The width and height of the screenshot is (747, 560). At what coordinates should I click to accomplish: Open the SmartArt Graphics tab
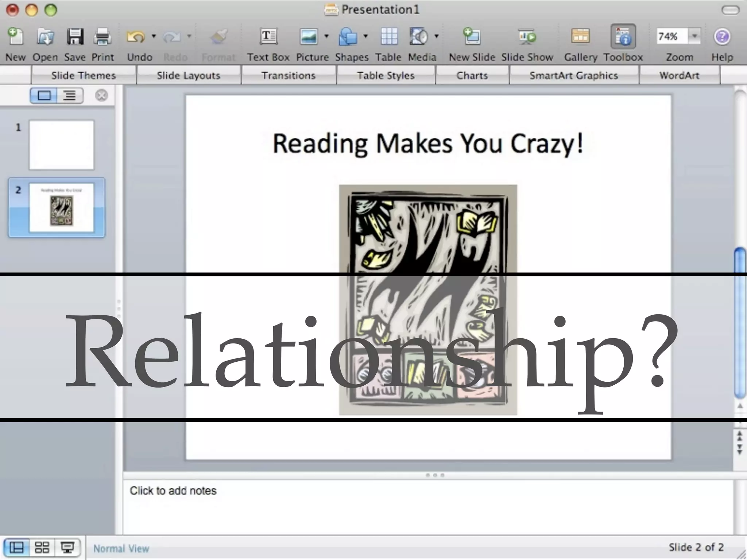[x=574, y=75]
